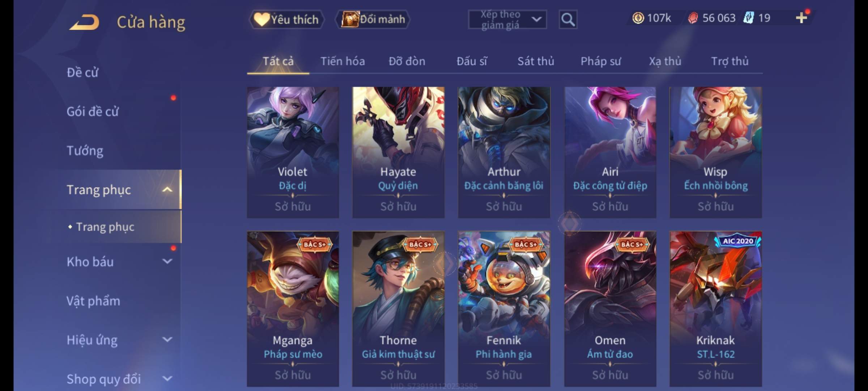The image size is (868, 391).
Task: Switch to the Sát thủ tab
Action: [536, 61]
